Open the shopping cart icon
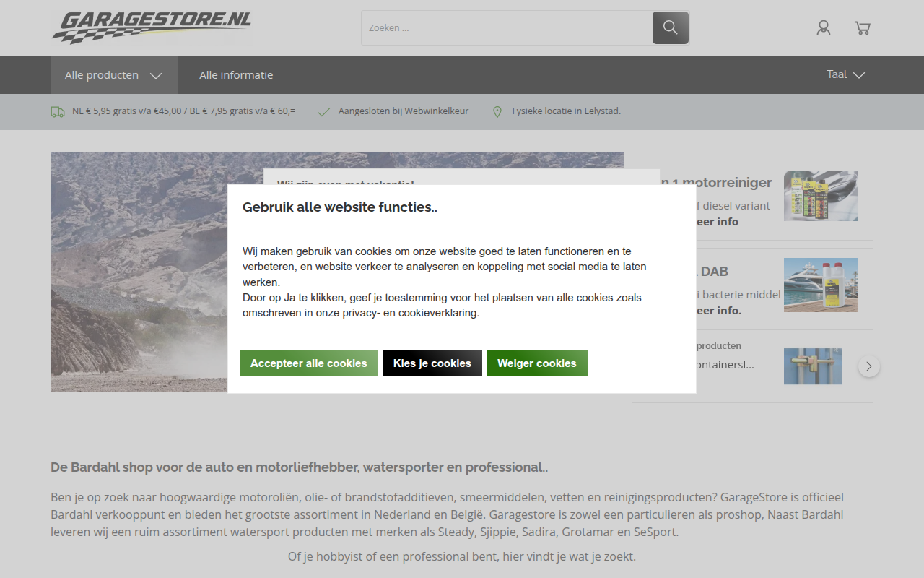 pos(862,27)
